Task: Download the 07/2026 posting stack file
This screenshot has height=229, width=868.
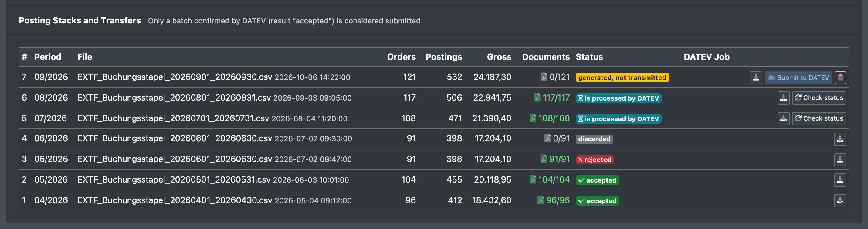Action: (x=783, y=119)
